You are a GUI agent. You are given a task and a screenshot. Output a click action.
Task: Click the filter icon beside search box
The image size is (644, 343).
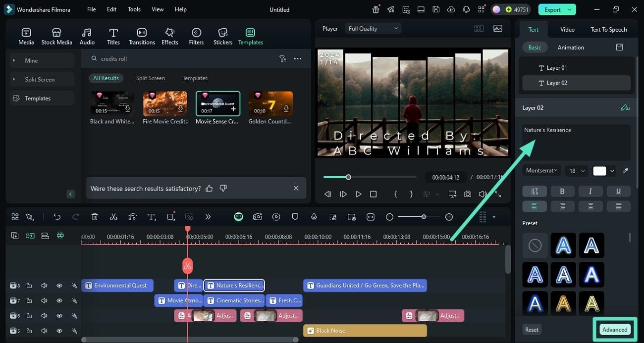pyautogui.click(x=282, y=58)
